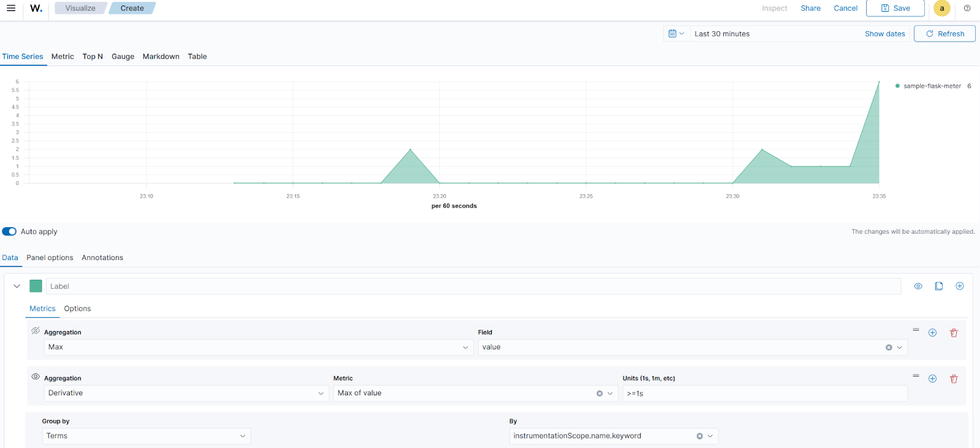The height and width of the screenshot is (448, 980).
Task: Open the Group by Terms dropdown
Action: tap(146, 436)
